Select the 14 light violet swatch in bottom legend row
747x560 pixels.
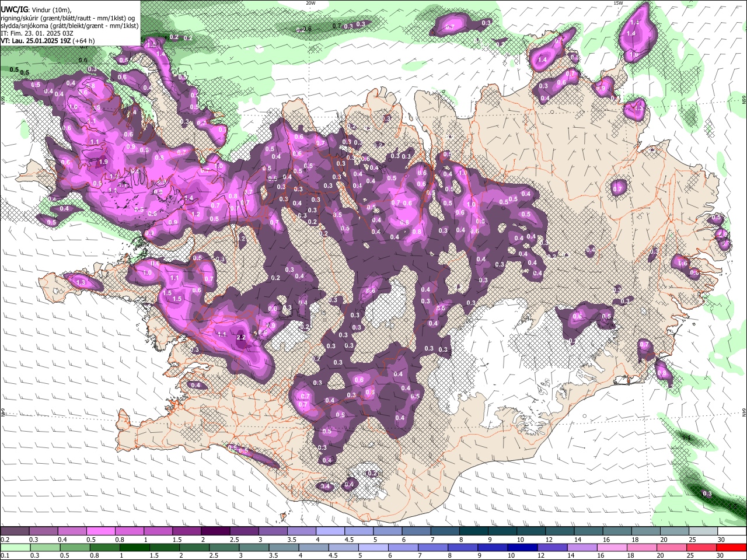click(x=582, y=547)
